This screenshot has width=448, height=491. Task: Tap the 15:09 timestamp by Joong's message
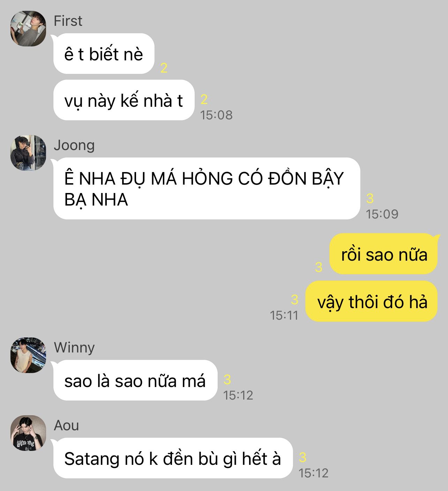[x=382, y=214]
